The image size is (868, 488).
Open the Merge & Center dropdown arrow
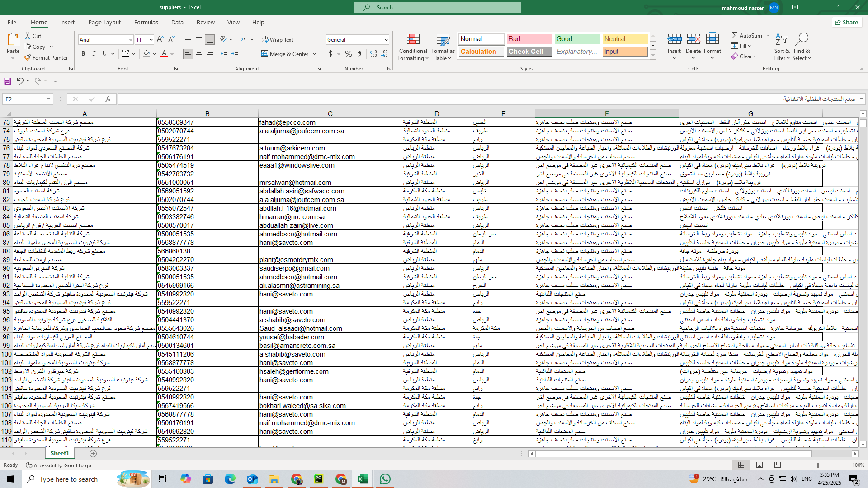coord(315,54)
